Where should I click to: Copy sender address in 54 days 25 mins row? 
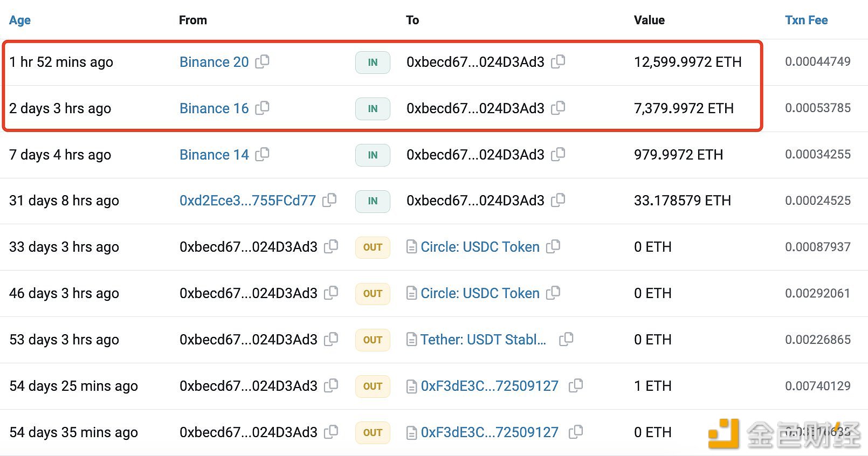point(331,385)
